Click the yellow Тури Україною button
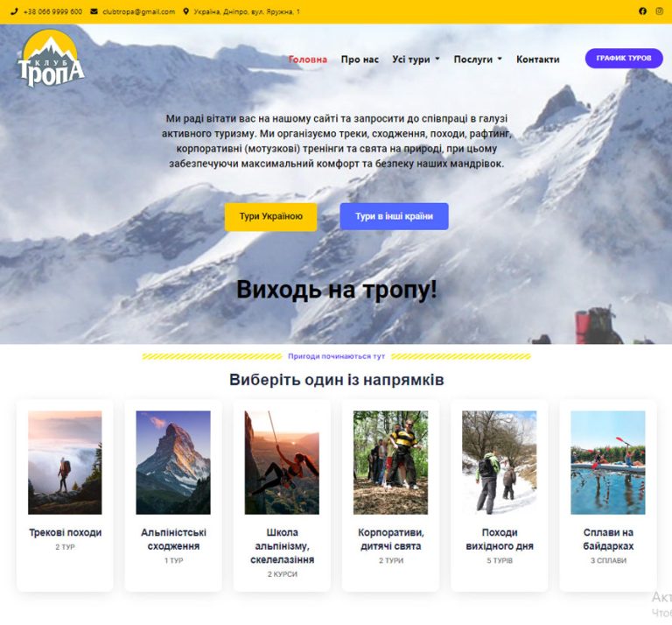This screenshot has height=625, width=672. 270,216
